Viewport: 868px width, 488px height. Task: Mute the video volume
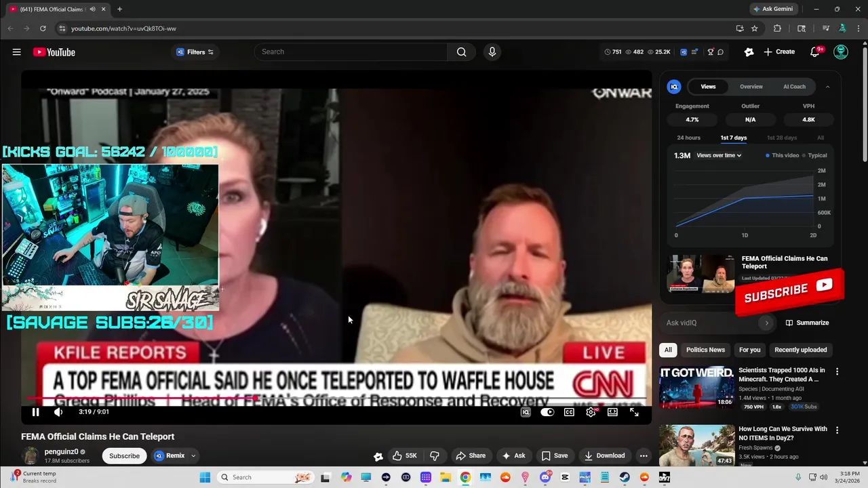click(x=58, y=412)
